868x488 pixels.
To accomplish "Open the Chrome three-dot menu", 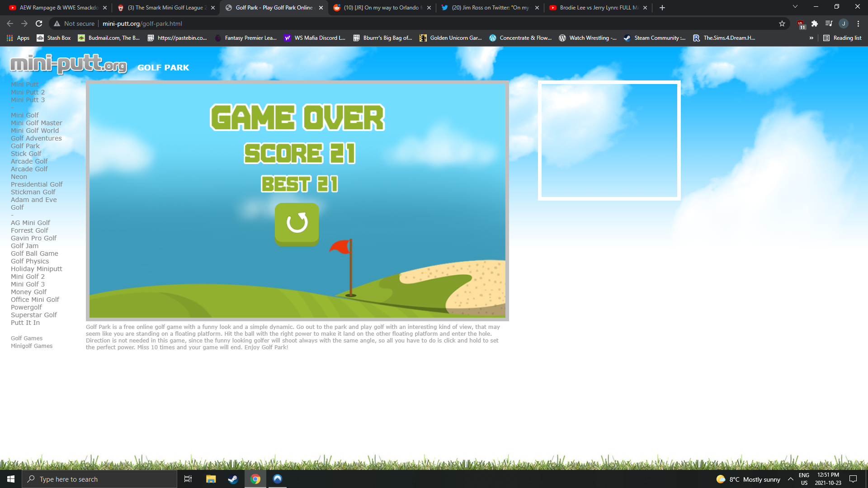I will 858,23.
